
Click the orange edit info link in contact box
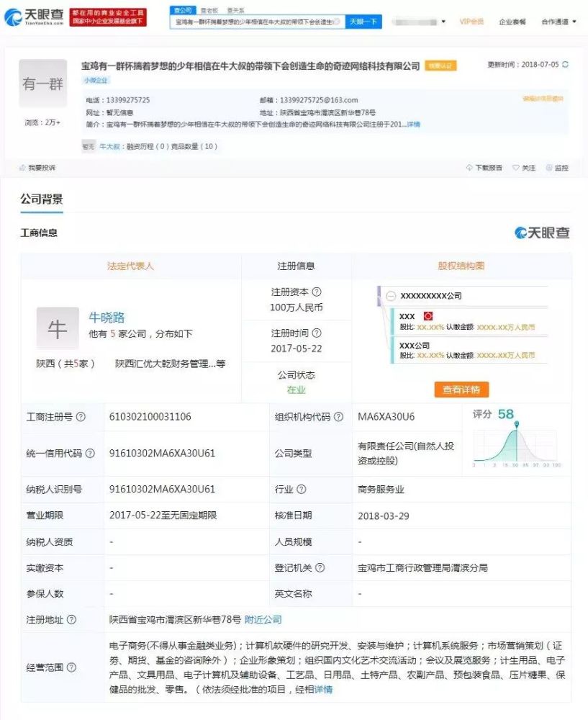point(543,99)
